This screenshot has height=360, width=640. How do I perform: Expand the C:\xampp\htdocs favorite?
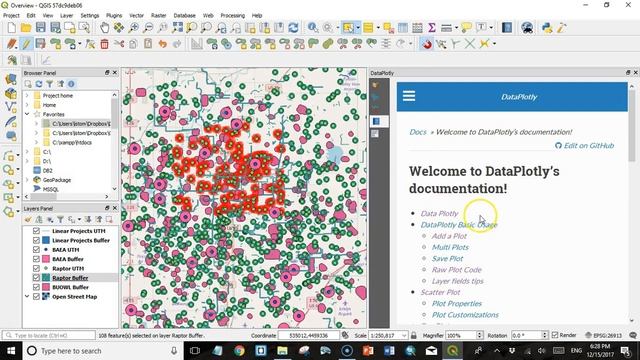pos(36,142)
